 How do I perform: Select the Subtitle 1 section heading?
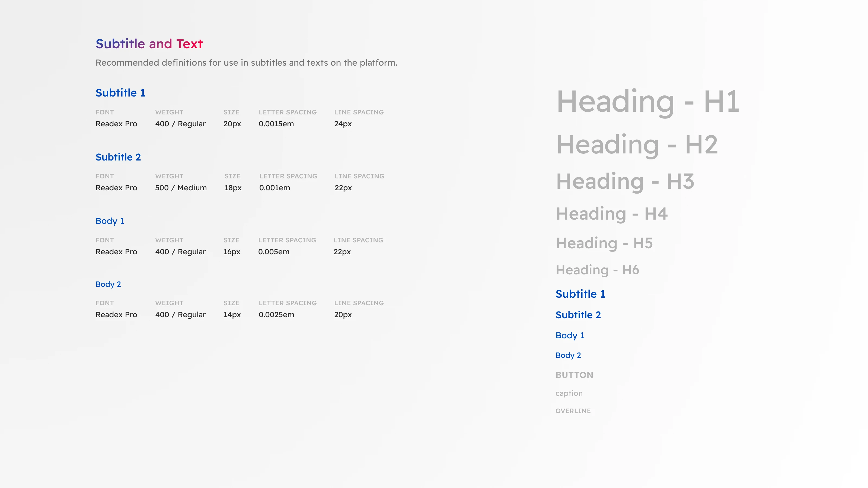120,93
